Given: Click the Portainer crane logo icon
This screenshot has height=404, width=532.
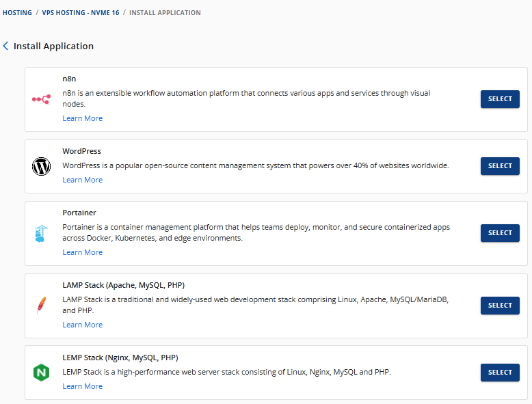Looking at the screenshot, I should click(x=41, y=233).
